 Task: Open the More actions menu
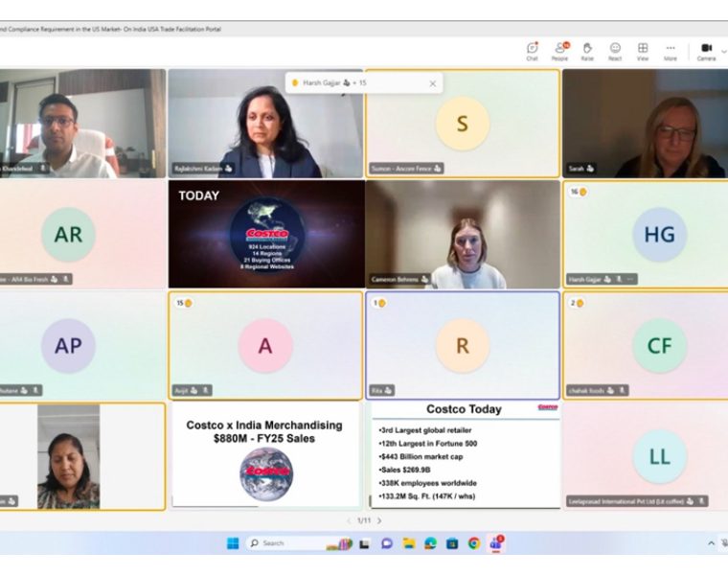coord(671,50)
